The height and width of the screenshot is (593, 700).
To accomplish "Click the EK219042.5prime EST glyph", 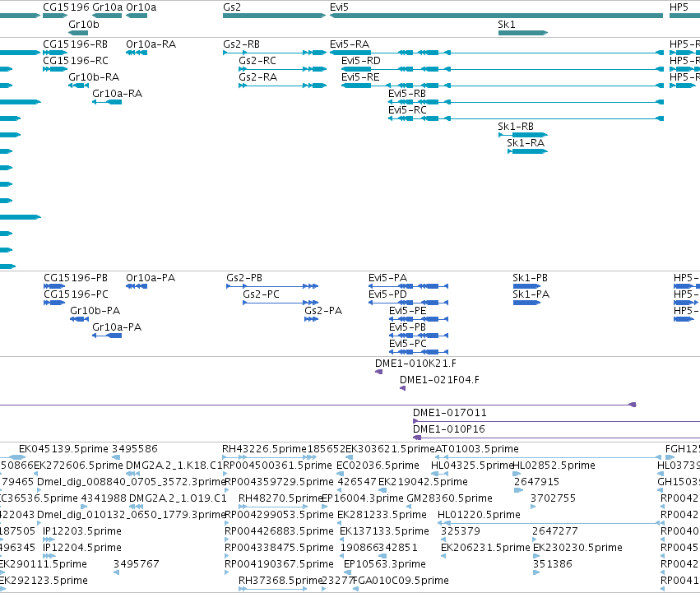I will coord(382,490).
